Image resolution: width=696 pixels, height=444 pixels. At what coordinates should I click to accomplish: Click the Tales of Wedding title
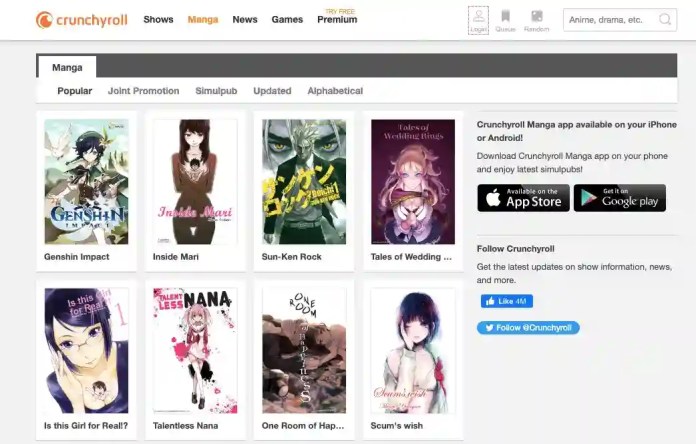[x=411, y=257]
